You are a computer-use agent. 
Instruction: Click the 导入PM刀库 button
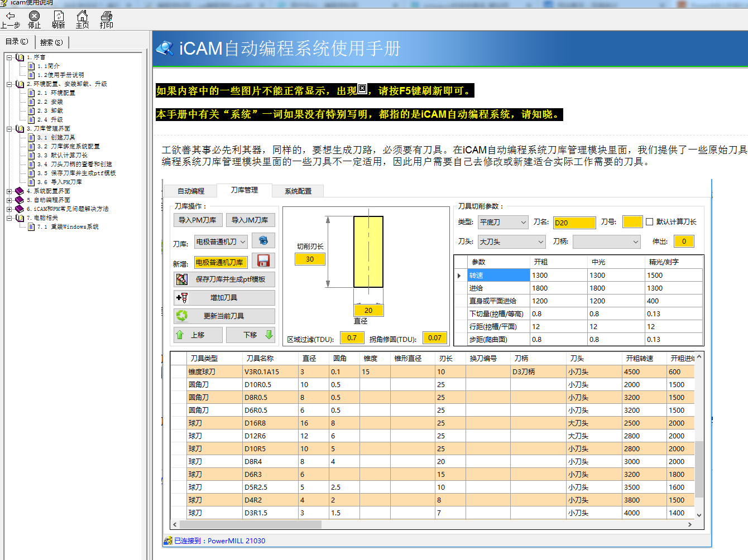click(198, 220)
